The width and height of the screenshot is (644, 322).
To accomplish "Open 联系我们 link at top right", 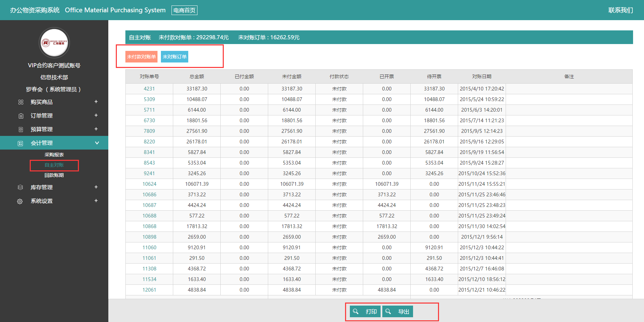I will [620, 10].
